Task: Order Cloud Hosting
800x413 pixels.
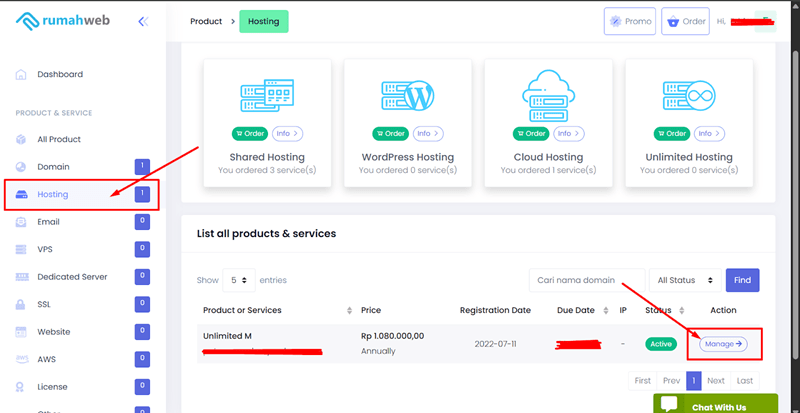Action: click(531, 134)
